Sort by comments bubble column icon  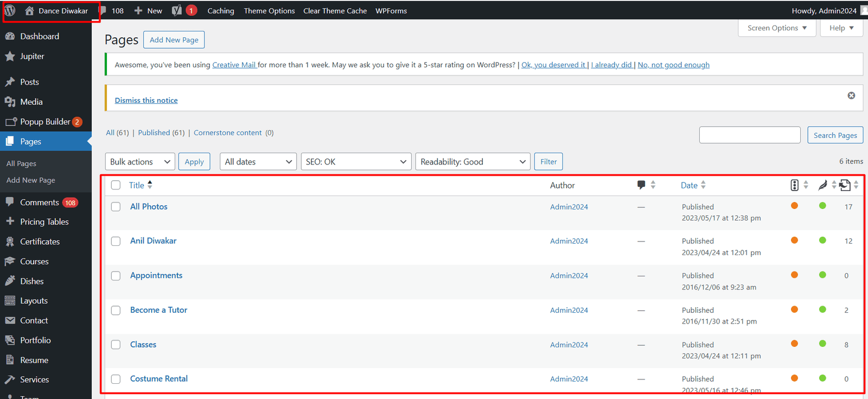641,185
